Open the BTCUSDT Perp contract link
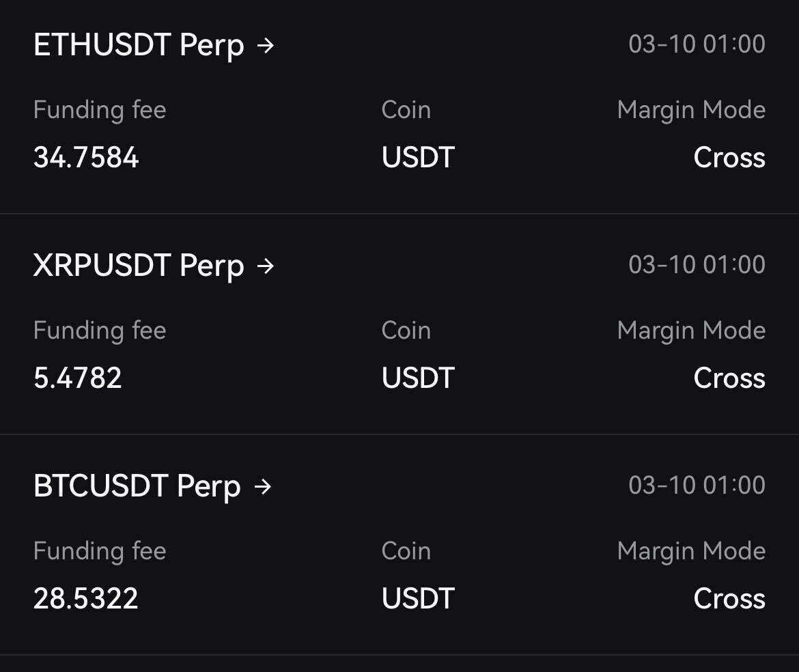 (137, 487)
